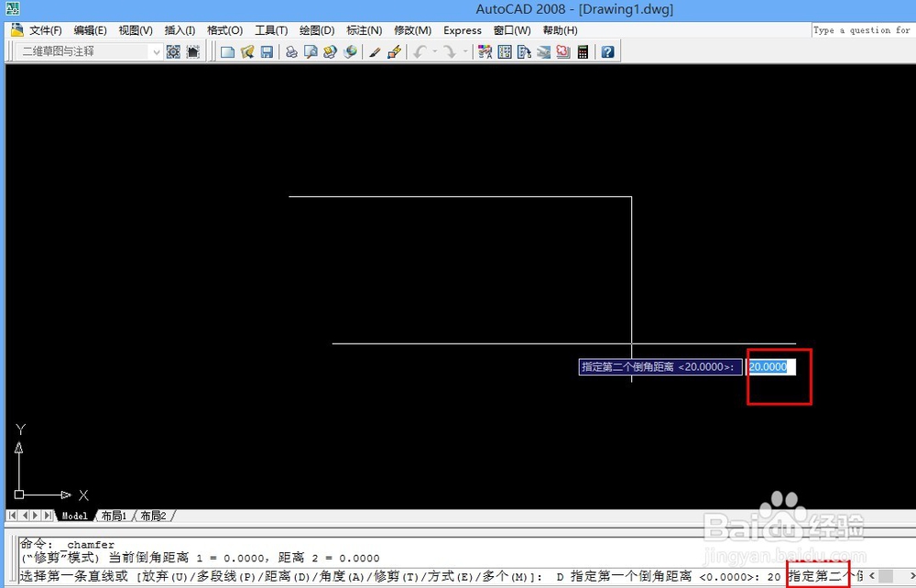This screenshot has height=588, width=916.
Task: Click the Properties palette icon
Action: click(485, 52)
